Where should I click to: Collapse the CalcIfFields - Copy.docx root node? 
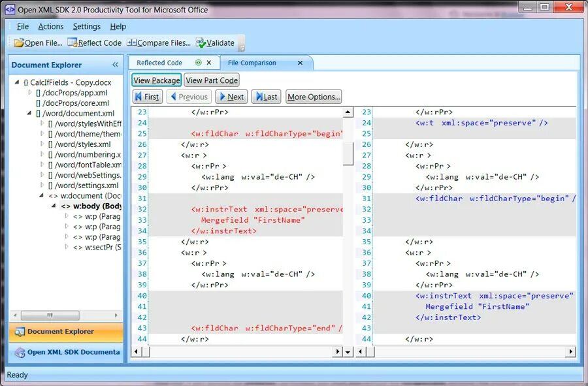(x=17, y=82)
